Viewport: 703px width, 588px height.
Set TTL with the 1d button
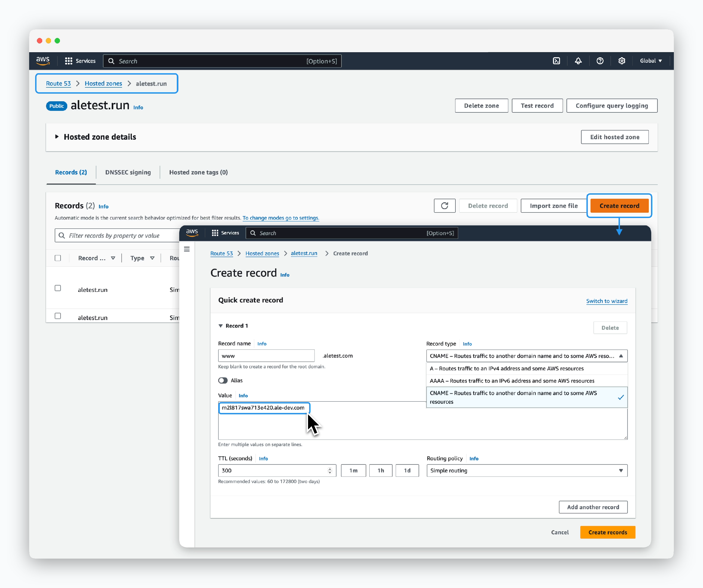407,470
